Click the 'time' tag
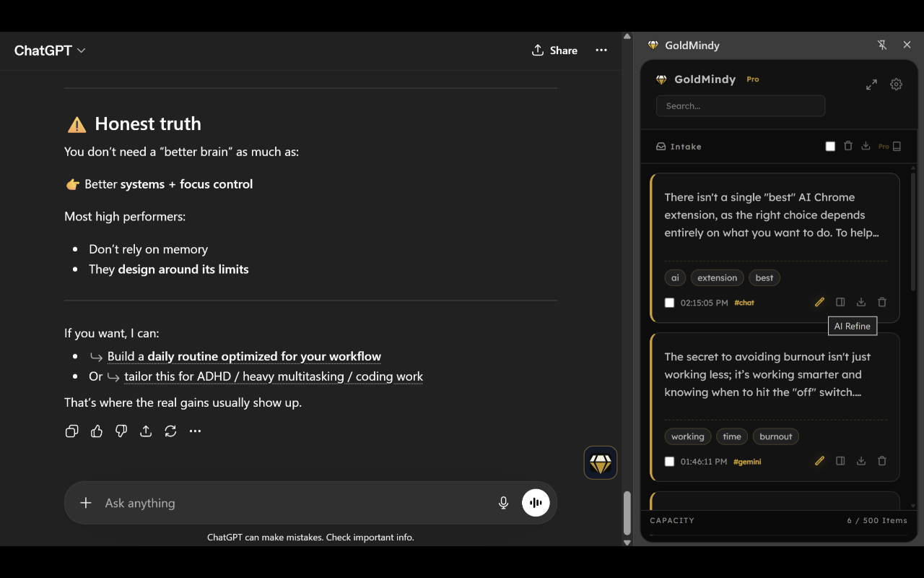The height and width of the screenshot is (578, 924). pyautogui.click(x=732, y=436)
